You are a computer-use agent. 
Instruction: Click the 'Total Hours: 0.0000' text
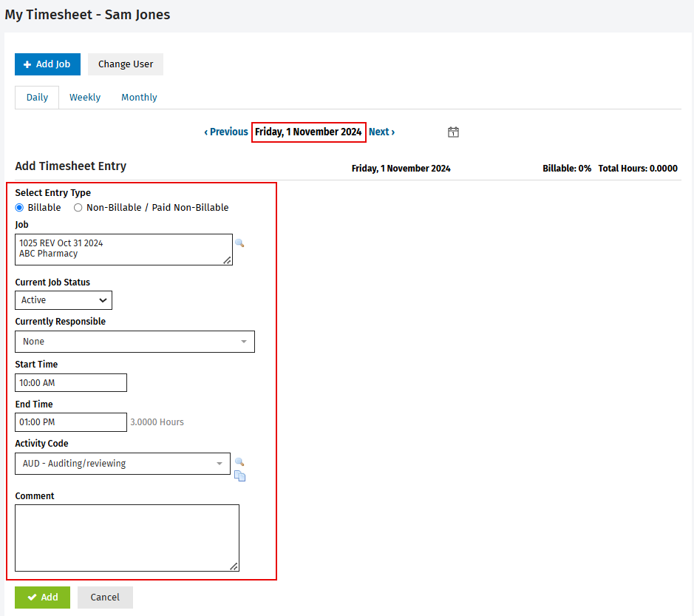[638, 169]
